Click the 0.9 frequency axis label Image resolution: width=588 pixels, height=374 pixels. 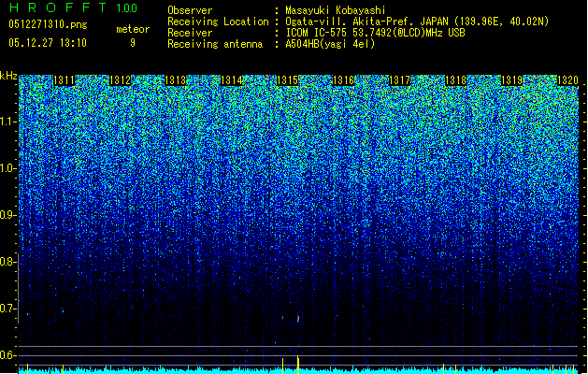[7, 215]
